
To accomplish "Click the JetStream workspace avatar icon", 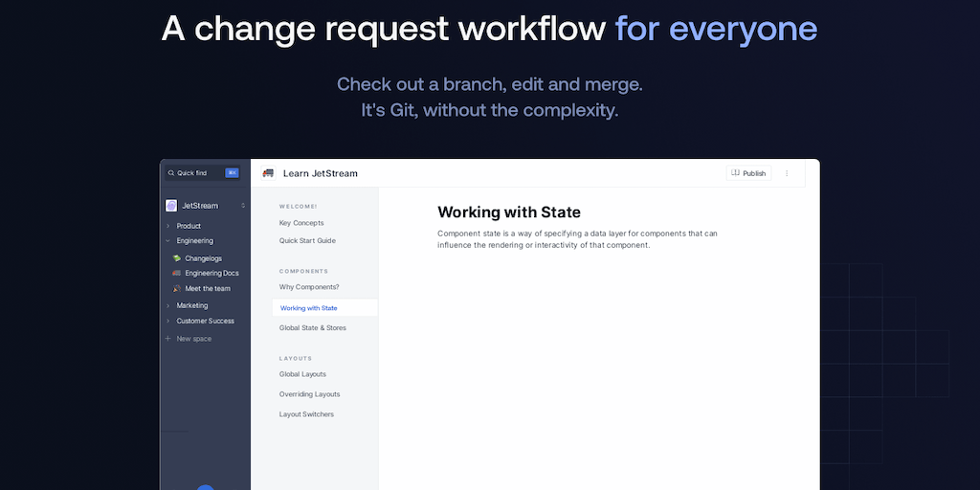I will point(171,206).
